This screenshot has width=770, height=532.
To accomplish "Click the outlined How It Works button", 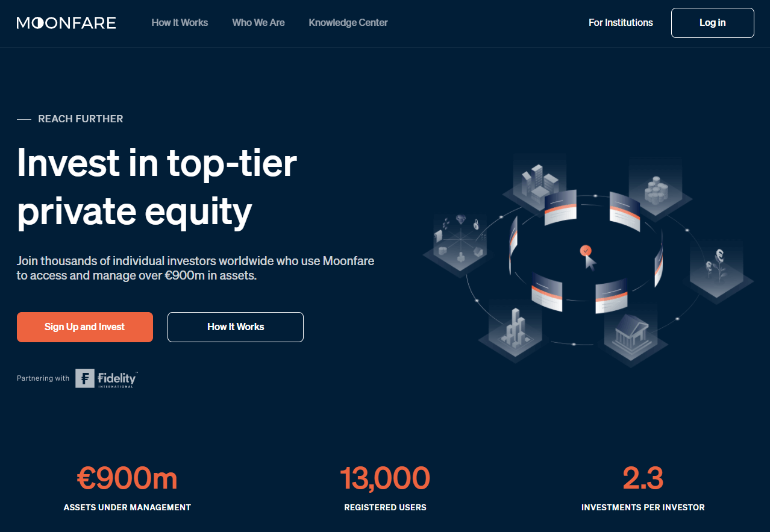I will click(236, 327).
